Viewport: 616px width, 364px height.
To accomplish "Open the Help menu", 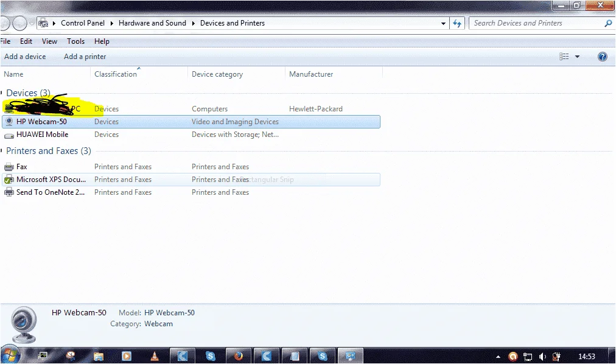I will click(102, 41).
